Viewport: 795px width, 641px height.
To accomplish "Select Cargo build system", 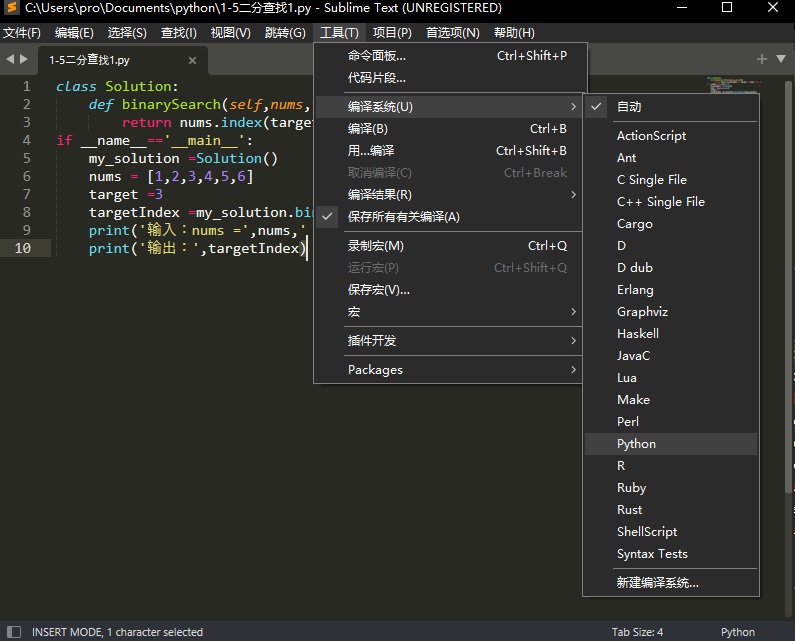I will [671, 224].
